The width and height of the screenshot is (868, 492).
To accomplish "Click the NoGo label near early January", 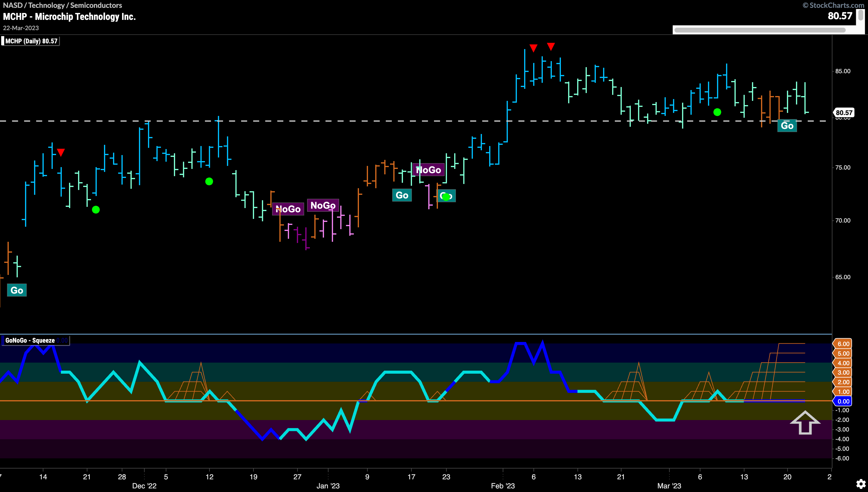I will [323, 205].
